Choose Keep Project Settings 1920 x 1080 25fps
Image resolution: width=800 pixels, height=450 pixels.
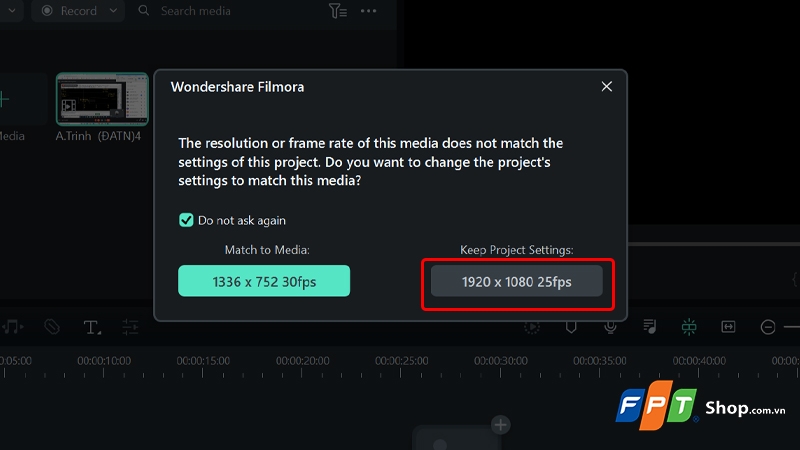pyautogui.click(x=516, y=281)
